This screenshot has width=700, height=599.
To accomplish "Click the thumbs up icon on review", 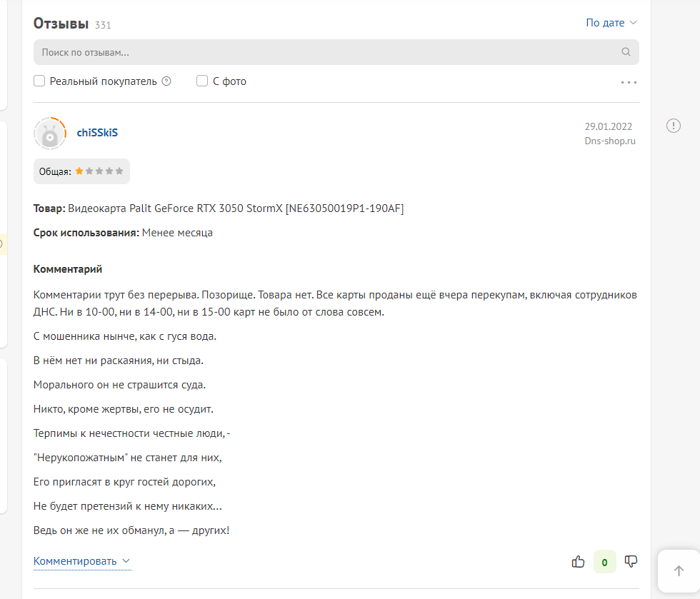I will [578, 561].
